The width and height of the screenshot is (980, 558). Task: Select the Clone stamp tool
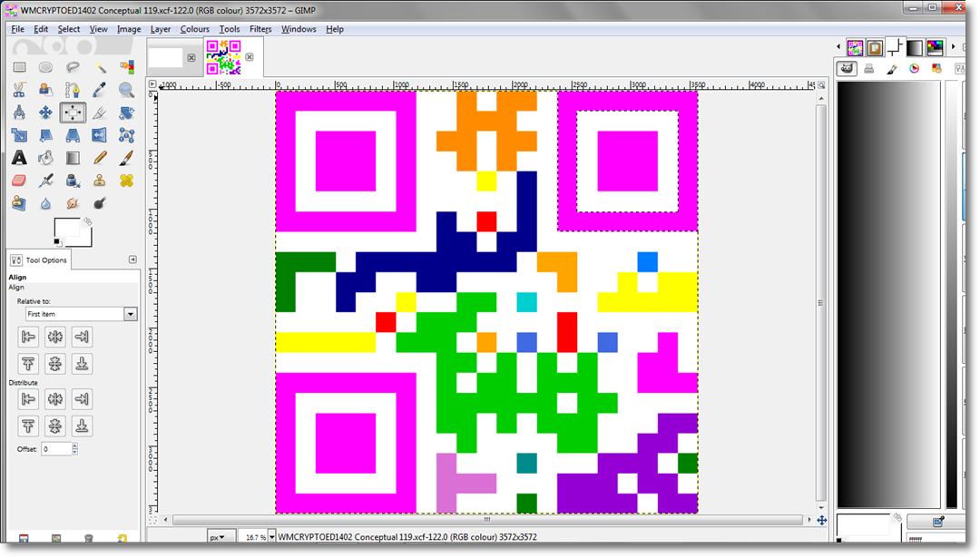[x=100, y=181]
